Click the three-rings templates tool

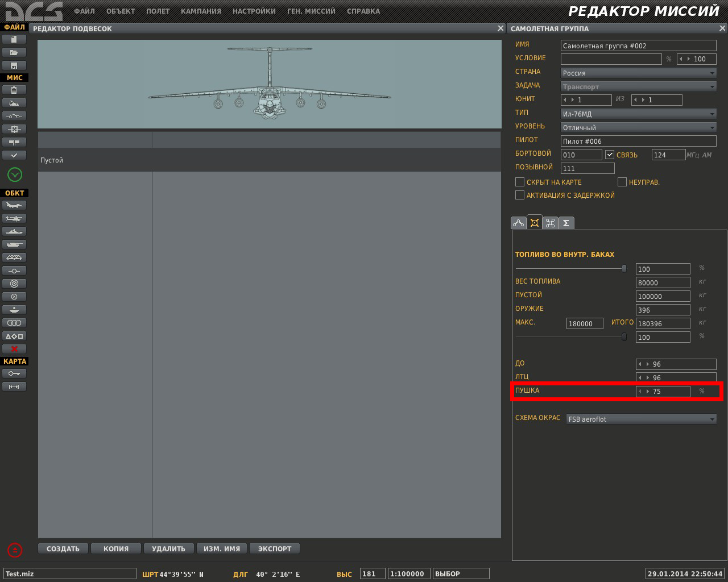[x=14, y=323]
